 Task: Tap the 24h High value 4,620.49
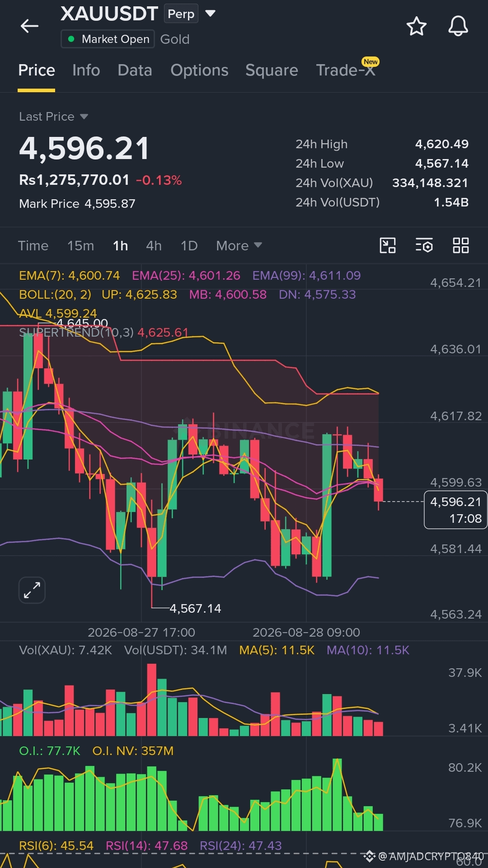coord(442,144)
